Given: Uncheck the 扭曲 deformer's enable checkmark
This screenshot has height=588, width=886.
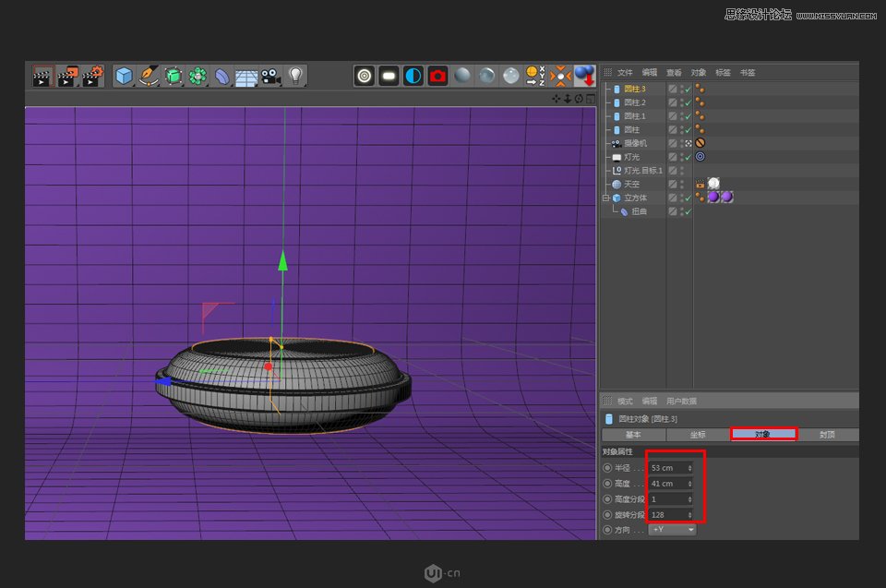Looking at the screenshot, I should coord(687,210).
